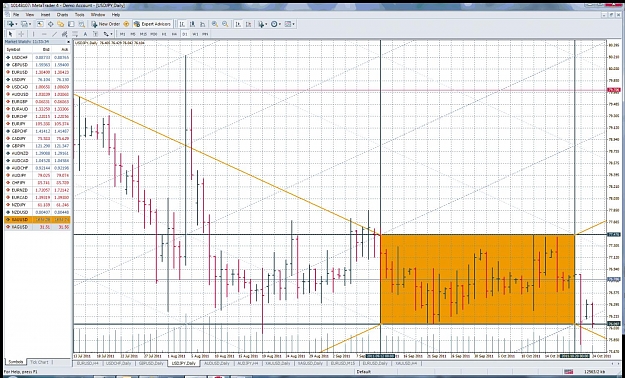Switch to H1 timeframe
The image size is (625, 378).
(164, 34)
